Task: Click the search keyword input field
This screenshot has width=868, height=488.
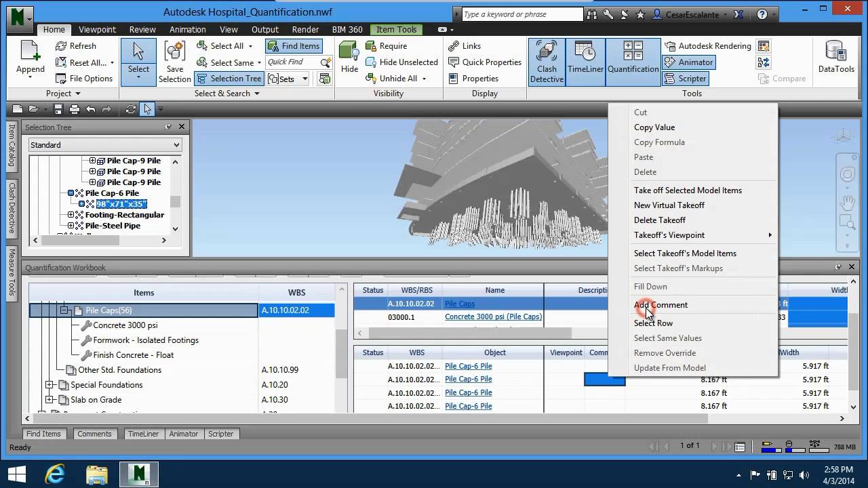Action: (x=522, y=14)
